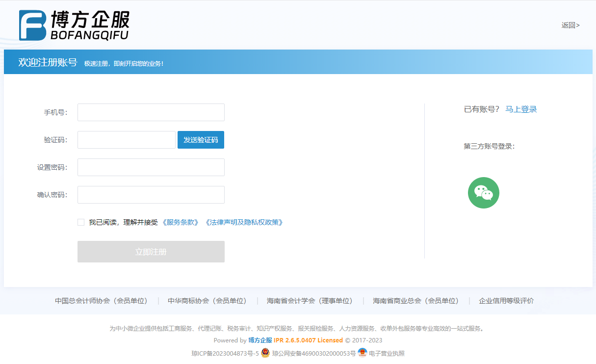Go back via the 返回> link
The width and height of the screenshot is (596, 364).
coord(570,25)
